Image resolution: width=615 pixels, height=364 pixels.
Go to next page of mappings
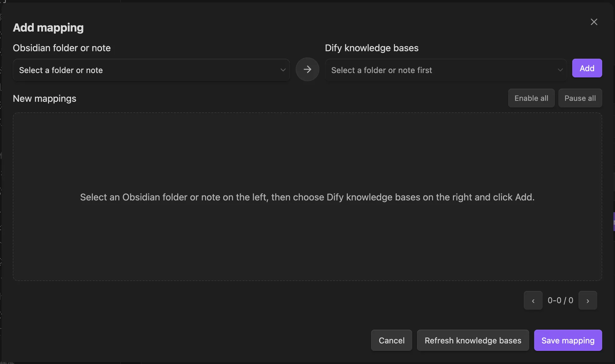click(588, 300)
